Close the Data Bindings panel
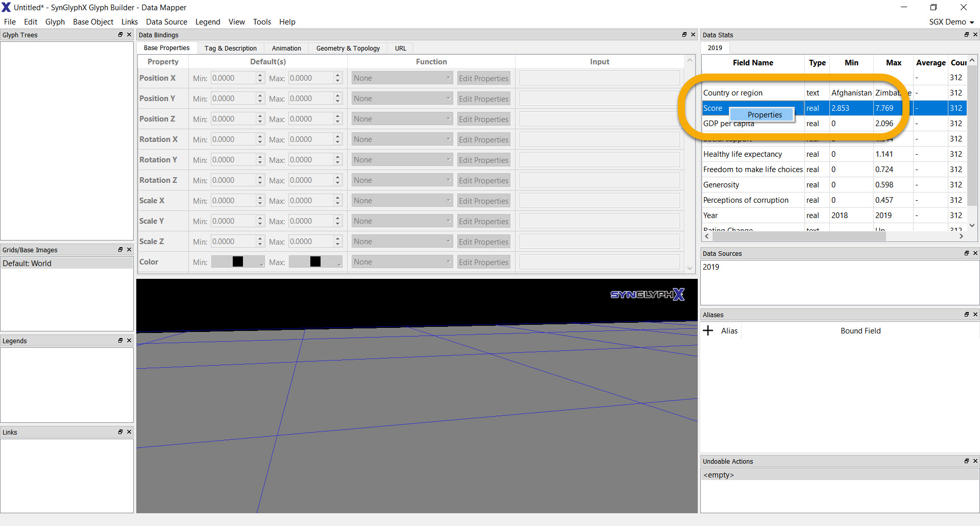Image resolution: width=980 pixels, height=526 pixels. click(693, 35)
